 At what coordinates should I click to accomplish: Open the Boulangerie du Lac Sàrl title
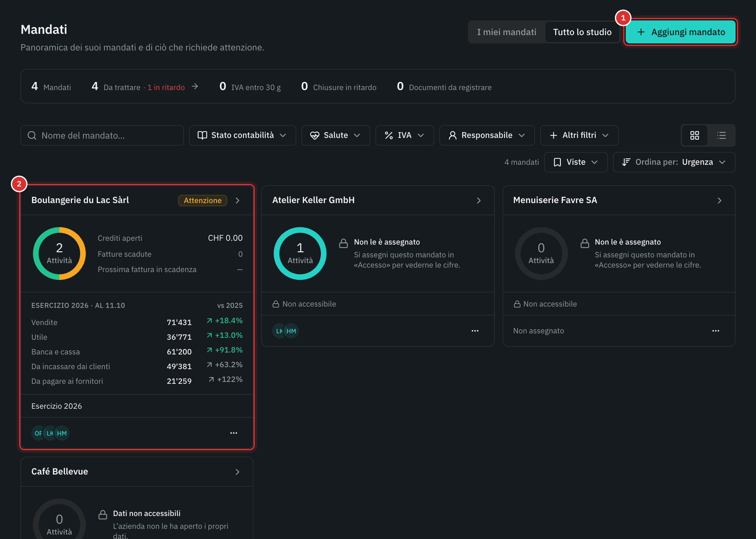point(80,200)
